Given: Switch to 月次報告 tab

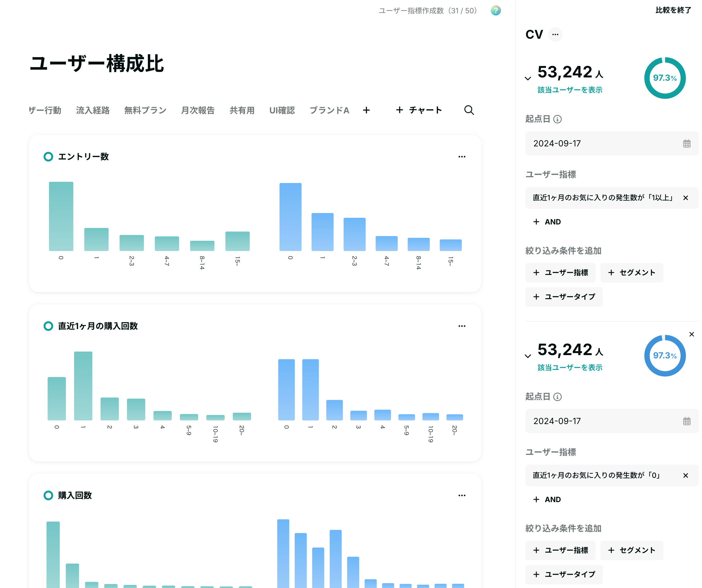Looking at the screenshot, I should click(197, 110).
